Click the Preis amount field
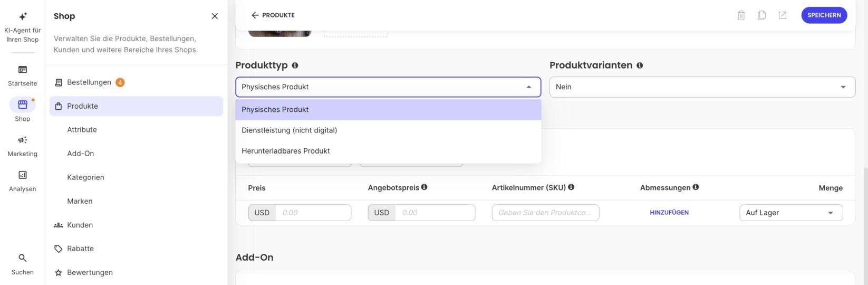Screen dimensions: 868x285 (313, 213)
